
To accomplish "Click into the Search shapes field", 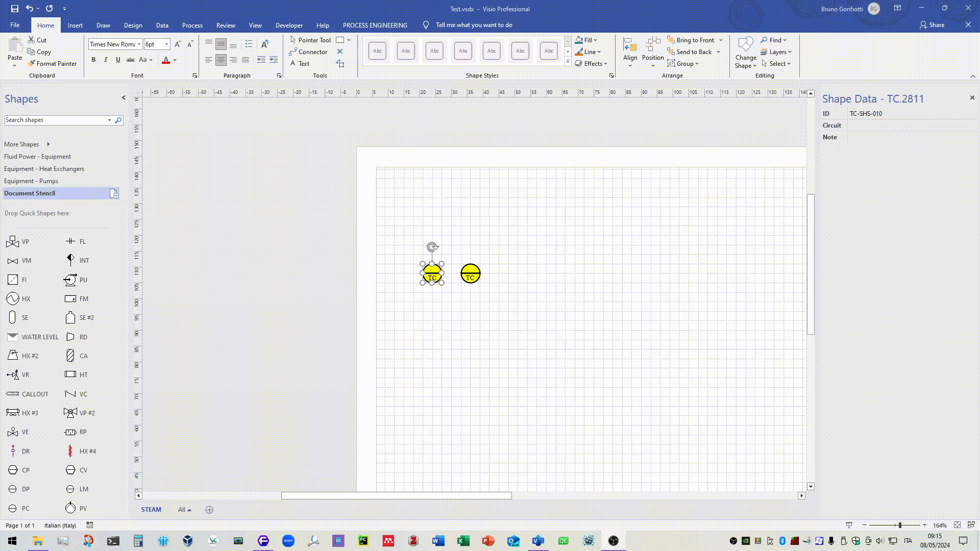I will 55,120.
